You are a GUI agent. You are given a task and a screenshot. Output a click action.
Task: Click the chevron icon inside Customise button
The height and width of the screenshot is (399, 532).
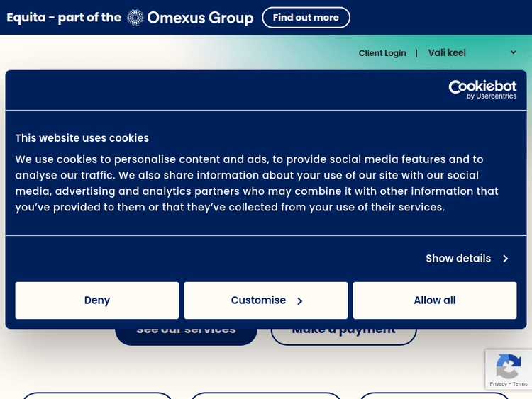(x=300, y=301)
